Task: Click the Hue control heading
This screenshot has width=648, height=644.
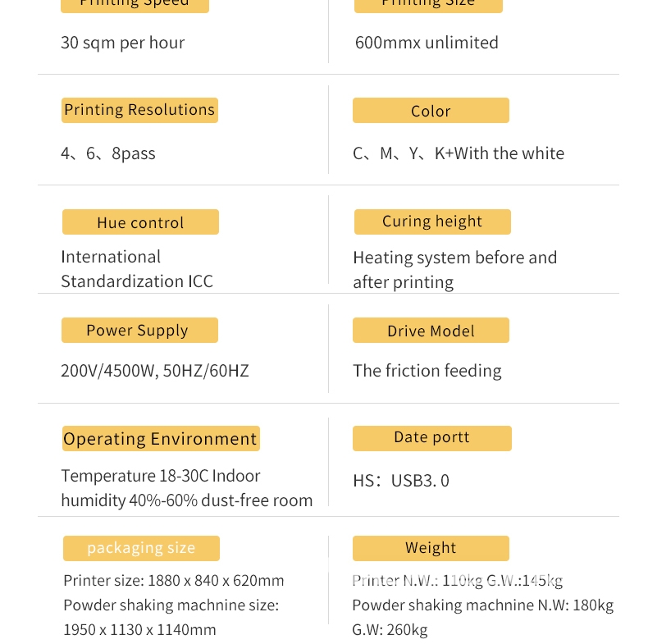Action: pos(140,222)
